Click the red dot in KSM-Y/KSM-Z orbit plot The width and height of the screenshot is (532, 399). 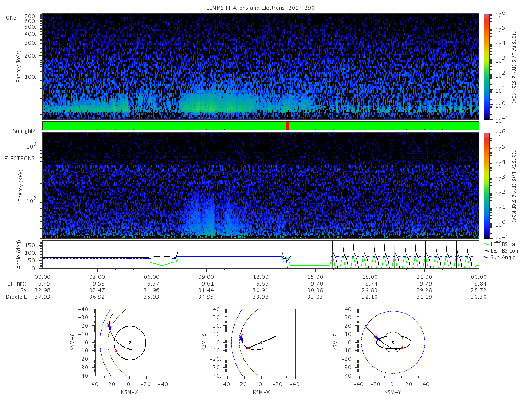pyautogui.click(x=402, y=348)
